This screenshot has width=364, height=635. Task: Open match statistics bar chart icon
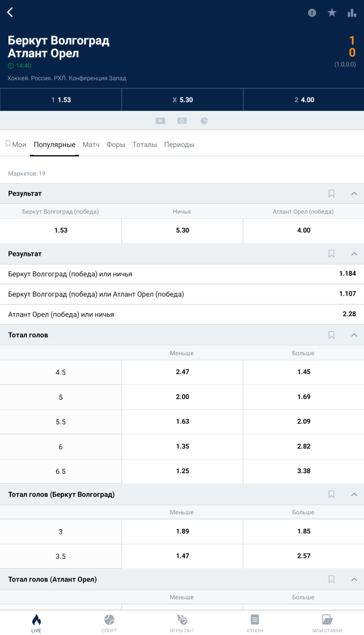[352, 13]
